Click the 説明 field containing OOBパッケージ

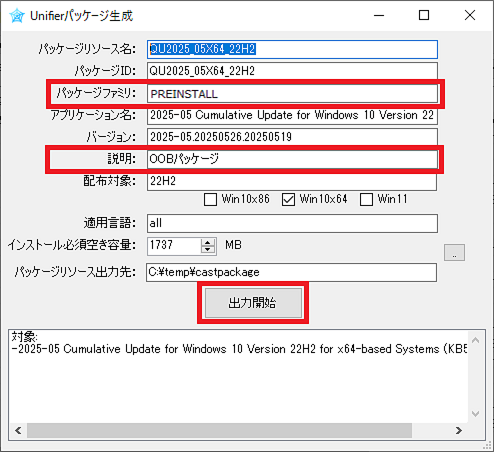click(x=292, y=159)
